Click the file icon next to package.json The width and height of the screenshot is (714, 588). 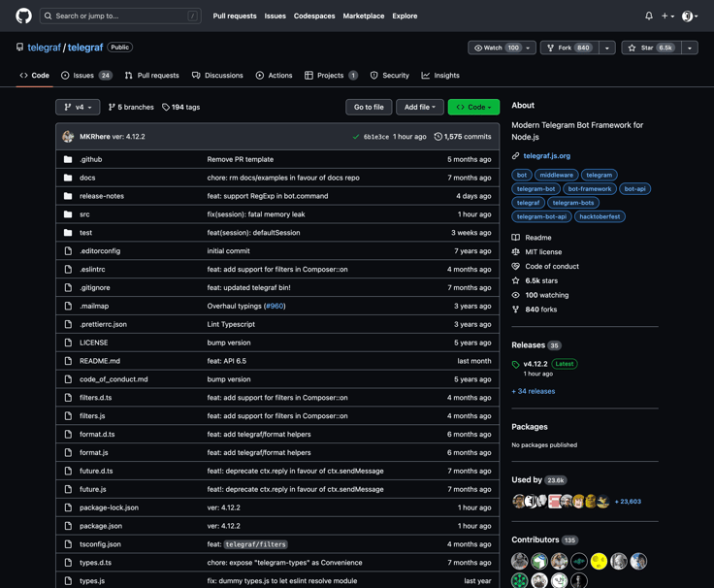click(x=68, y=526)
